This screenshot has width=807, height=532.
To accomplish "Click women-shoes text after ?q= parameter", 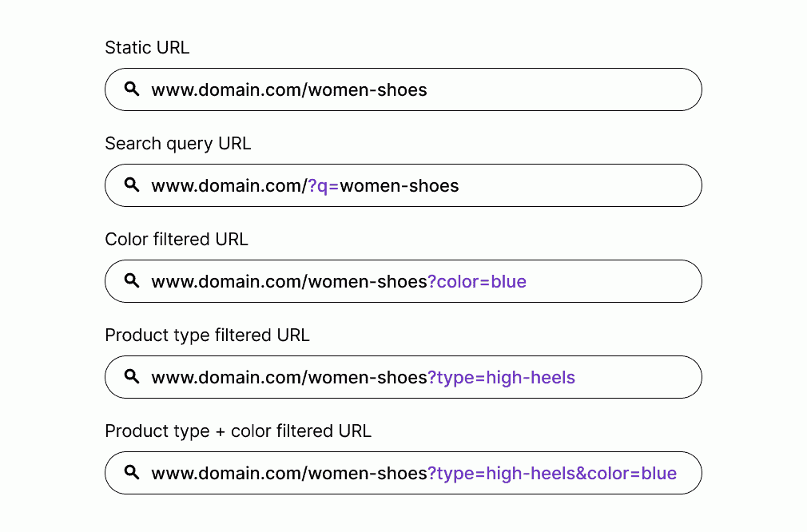I will (x=400, y=186).
